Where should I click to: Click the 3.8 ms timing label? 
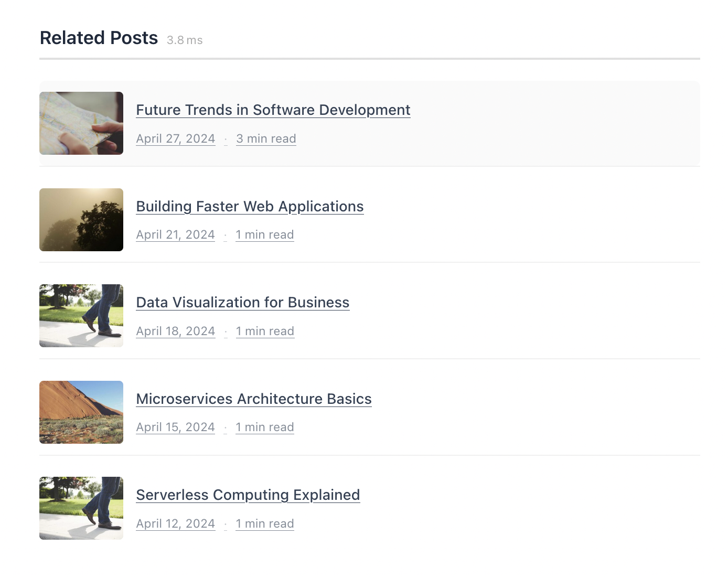185,40
